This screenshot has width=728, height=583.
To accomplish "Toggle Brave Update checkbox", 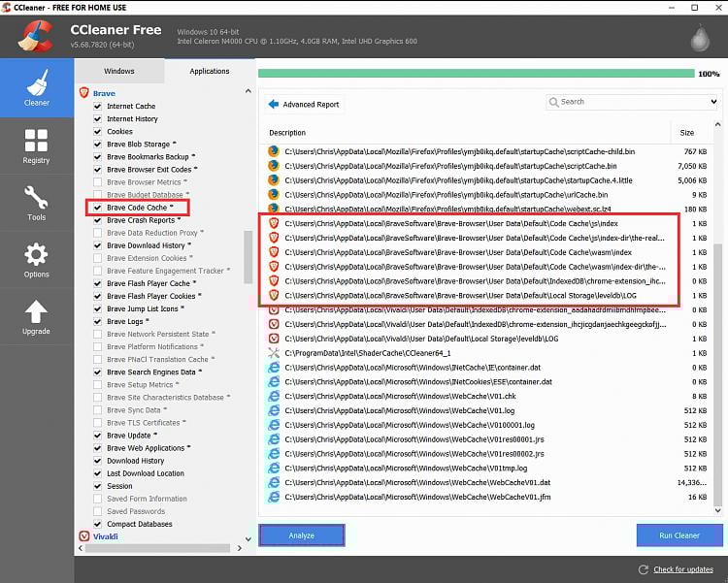I will 97,436.
